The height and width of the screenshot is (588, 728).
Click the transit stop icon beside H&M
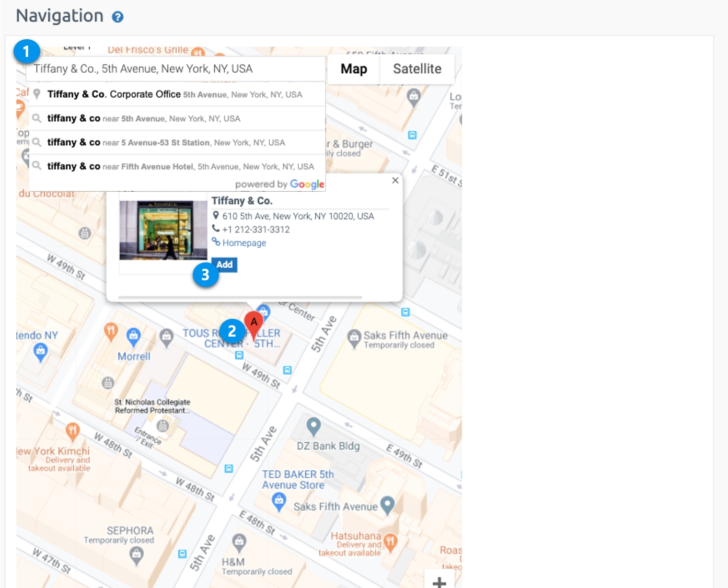(182, 554)
